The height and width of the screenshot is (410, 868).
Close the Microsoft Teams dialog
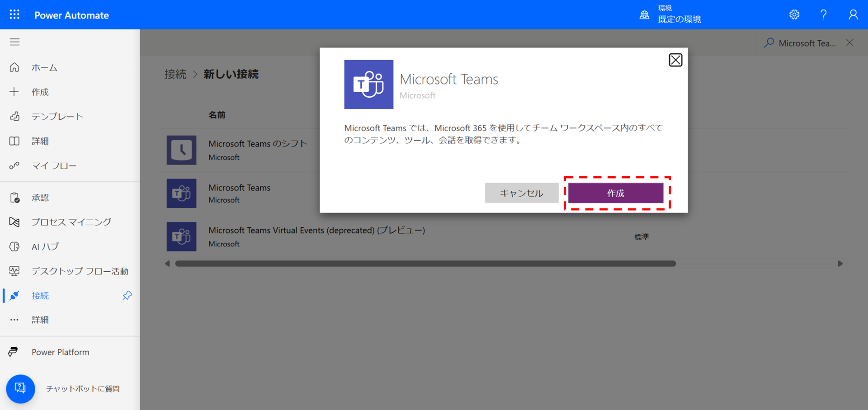coord(675,60)
